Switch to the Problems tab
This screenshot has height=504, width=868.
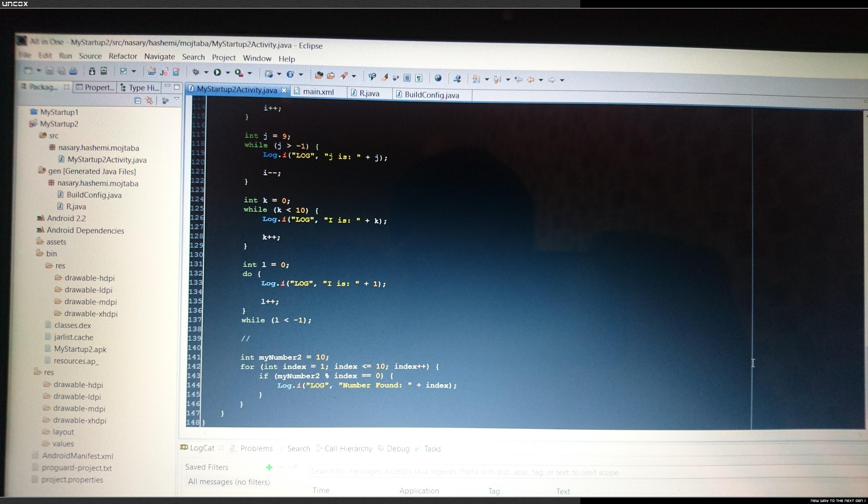point(252,448)
